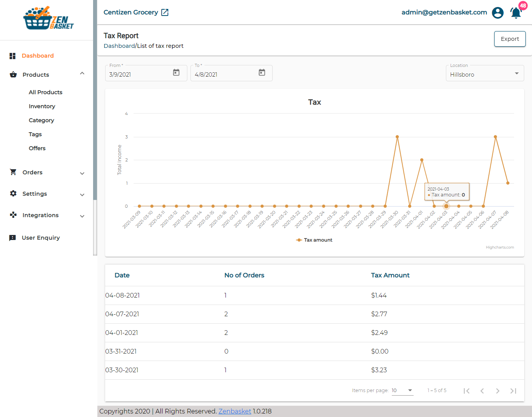The height and width of the screenshot is (417, 532).
Task: Open User Enquiry in the sidebar
Action: [41, 238]
